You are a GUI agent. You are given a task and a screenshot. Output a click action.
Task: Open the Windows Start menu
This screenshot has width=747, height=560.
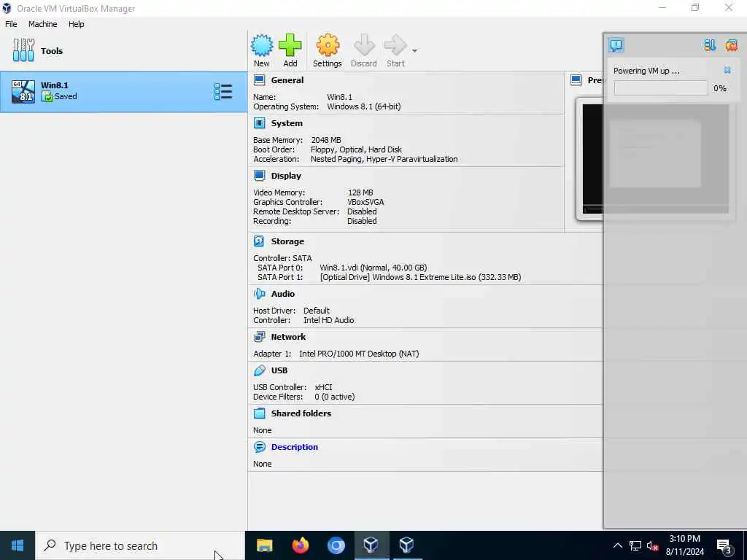click(x=18, y=545)
